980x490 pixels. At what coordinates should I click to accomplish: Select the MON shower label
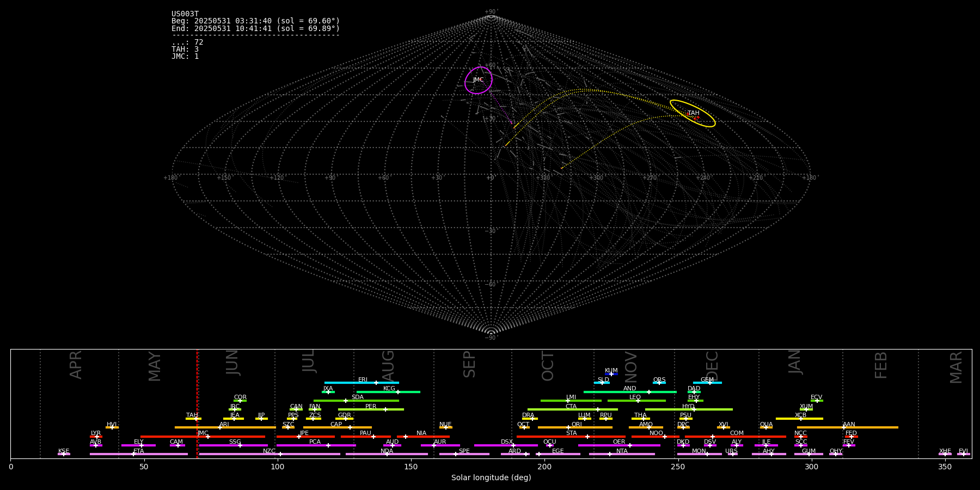tap(699, 451)
